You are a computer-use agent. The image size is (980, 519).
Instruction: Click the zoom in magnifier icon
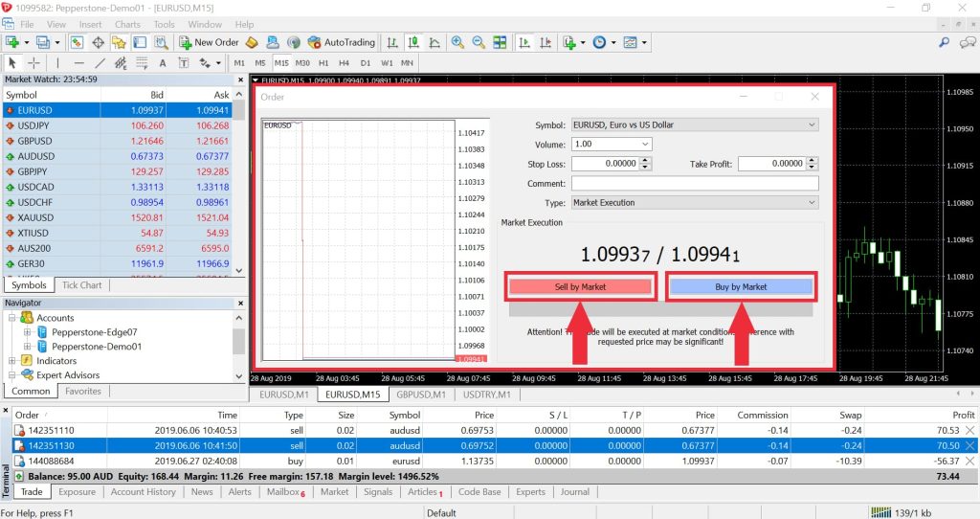457,42
